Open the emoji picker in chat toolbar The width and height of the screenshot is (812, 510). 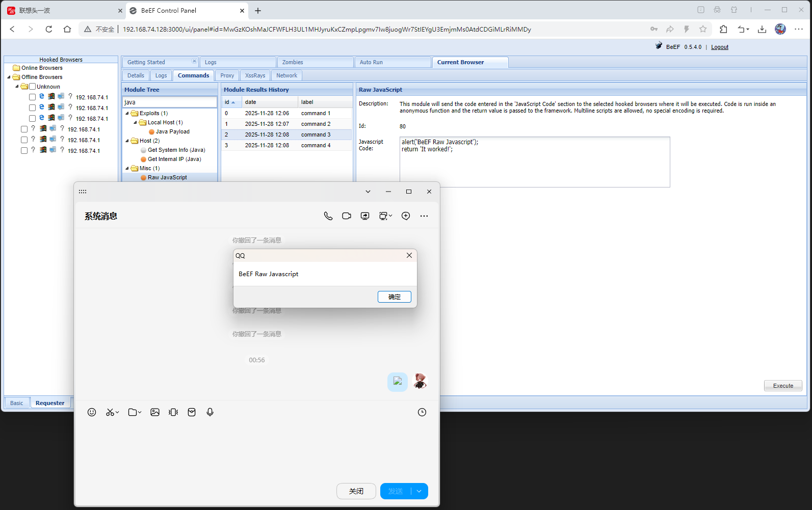pyautogui.click(x=92, y=412)
